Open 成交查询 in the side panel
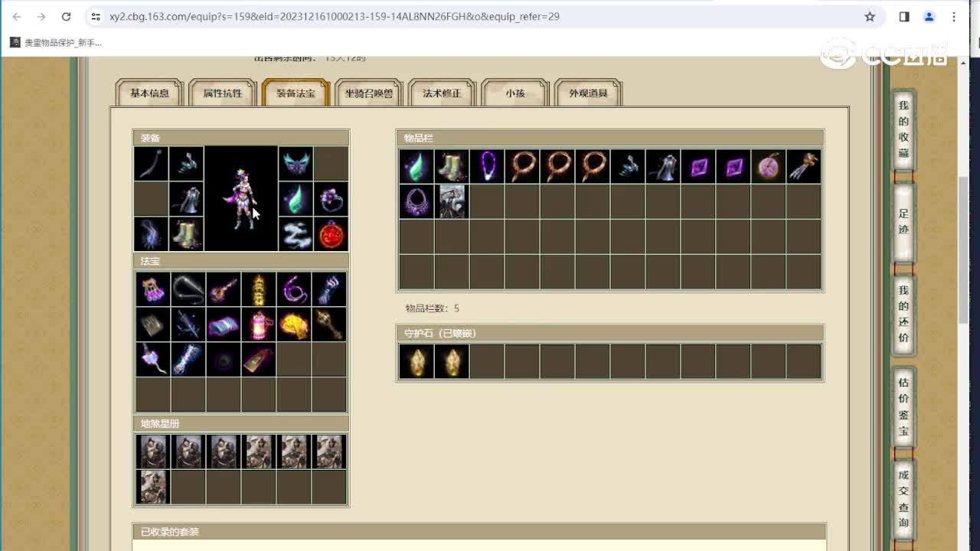The image size is (980, 551). pos(903,500)
